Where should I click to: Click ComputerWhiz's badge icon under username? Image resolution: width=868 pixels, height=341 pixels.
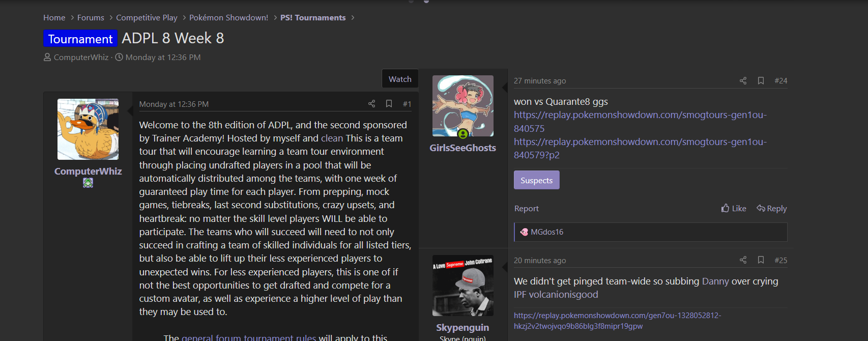click(x=88, y=183)
